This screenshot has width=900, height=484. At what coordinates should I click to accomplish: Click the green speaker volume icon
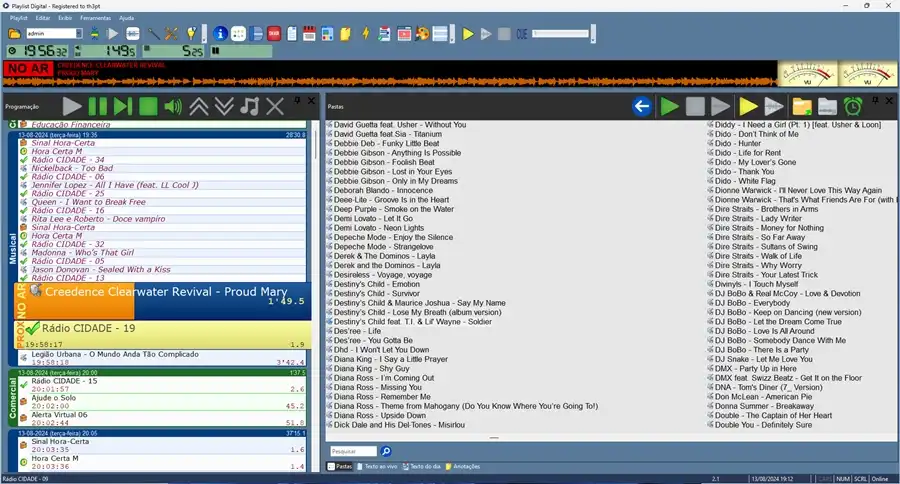pos(173,106)
